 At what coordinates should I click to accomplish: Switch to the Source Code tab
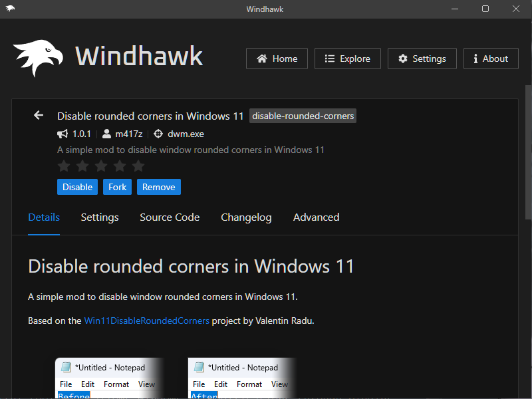(170, 217)
